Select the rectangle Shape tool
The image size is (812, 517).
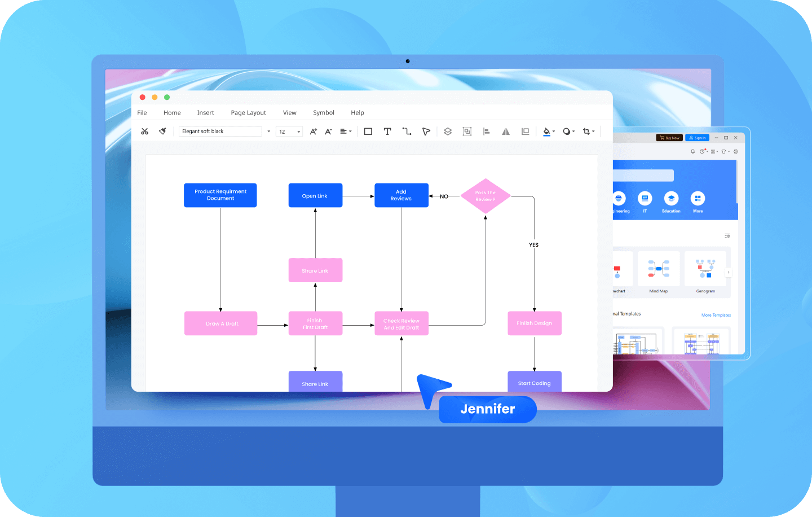pos(368,132)
